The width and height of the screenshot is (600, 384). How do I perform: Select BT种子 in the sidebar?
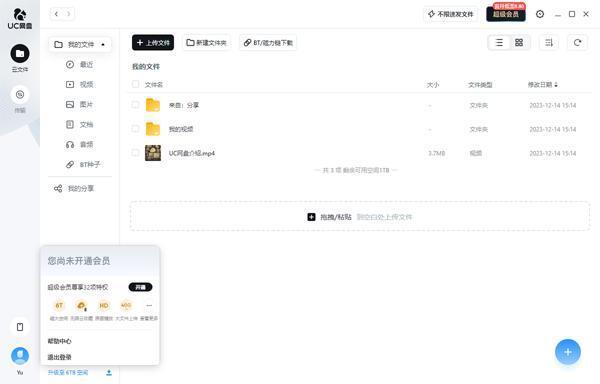(83, 164)
